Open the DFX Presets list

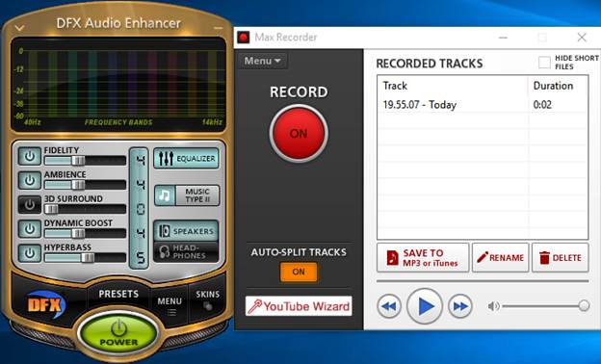point(118,294)
